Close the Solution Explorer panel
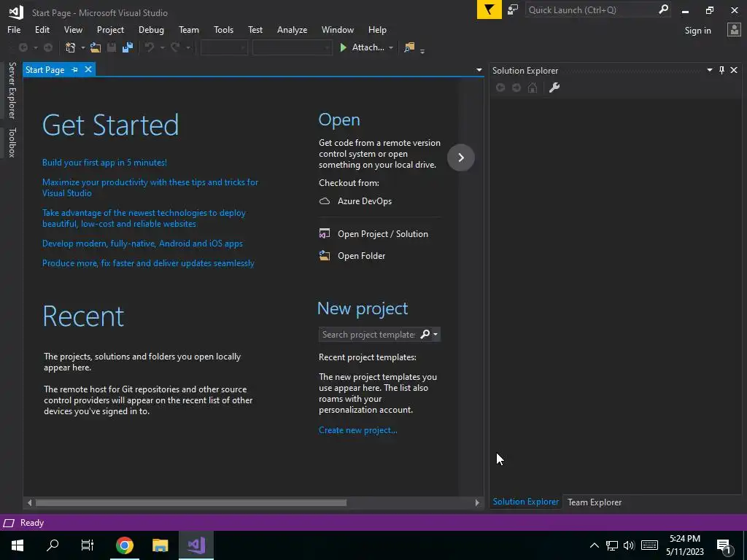This screenshot has width=747, height=560. coord(734,70)
